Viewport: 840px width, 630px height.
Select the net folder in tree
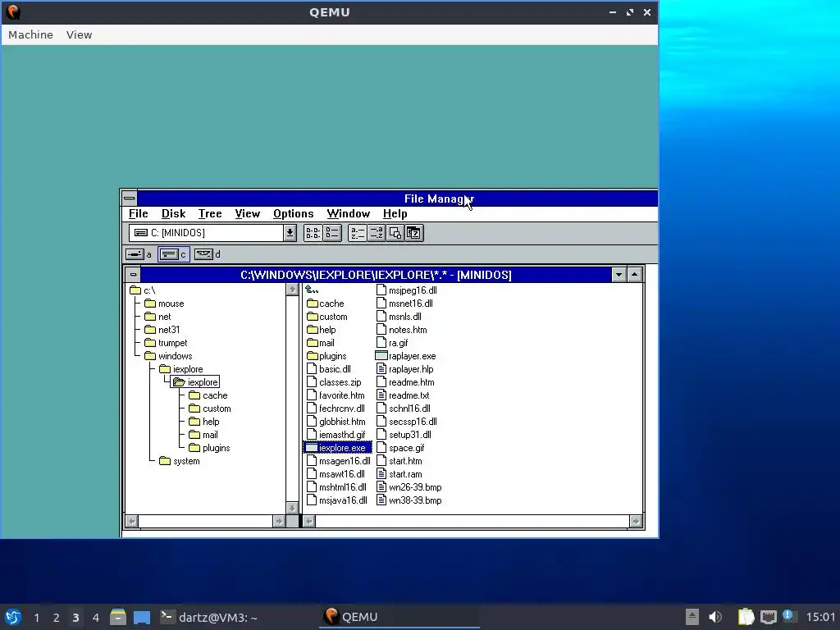tap(157, 317)
